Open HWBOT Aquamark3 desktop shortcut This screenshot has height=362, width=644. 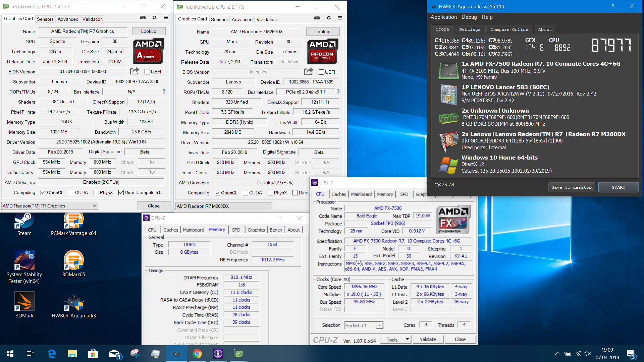pyautogui.click(x=73, y=305)
